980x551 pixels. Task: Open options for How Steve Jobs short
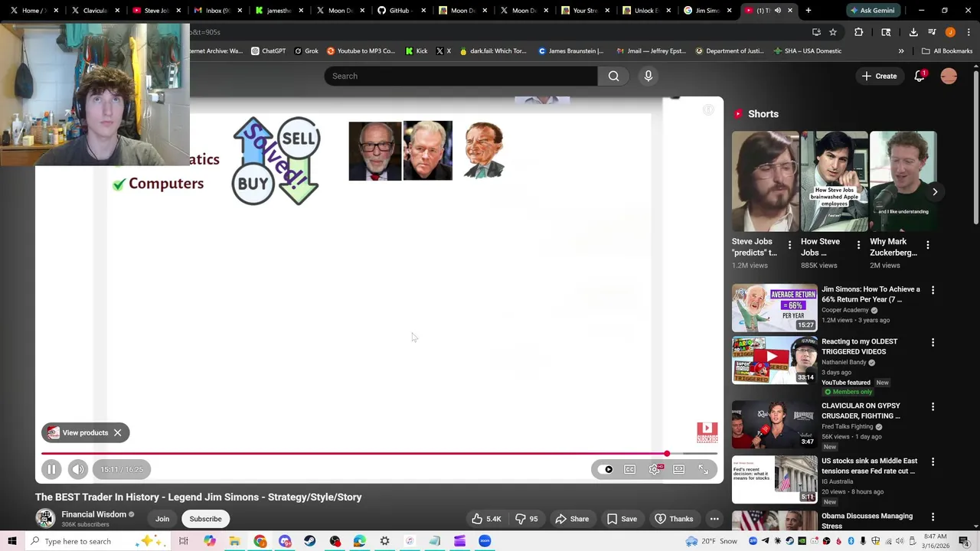tap(858, 246)
